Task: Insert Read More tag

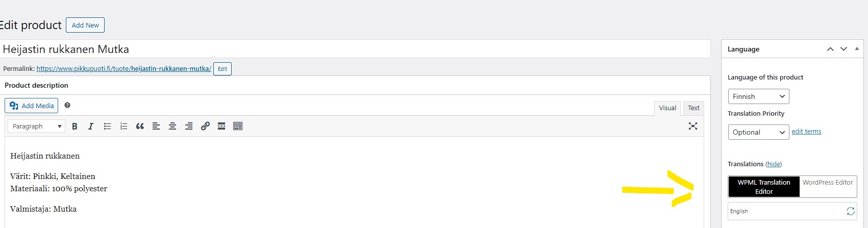Action: pos(221,126)
